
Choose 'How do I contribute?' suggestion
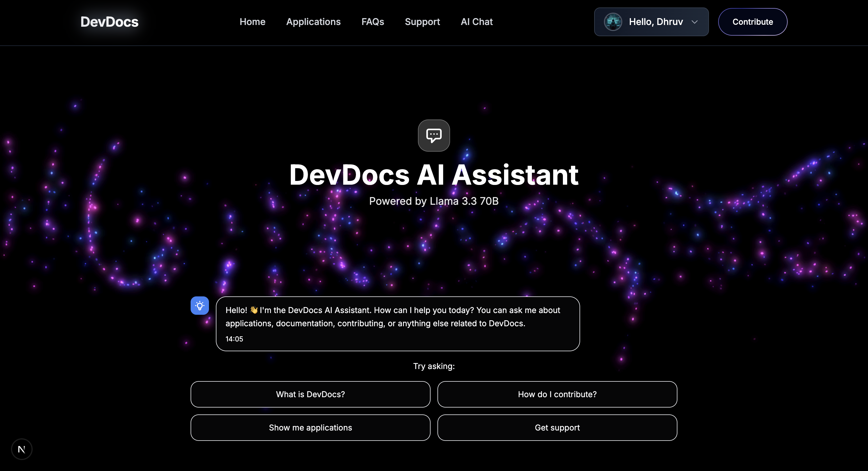tap(557, 394)
